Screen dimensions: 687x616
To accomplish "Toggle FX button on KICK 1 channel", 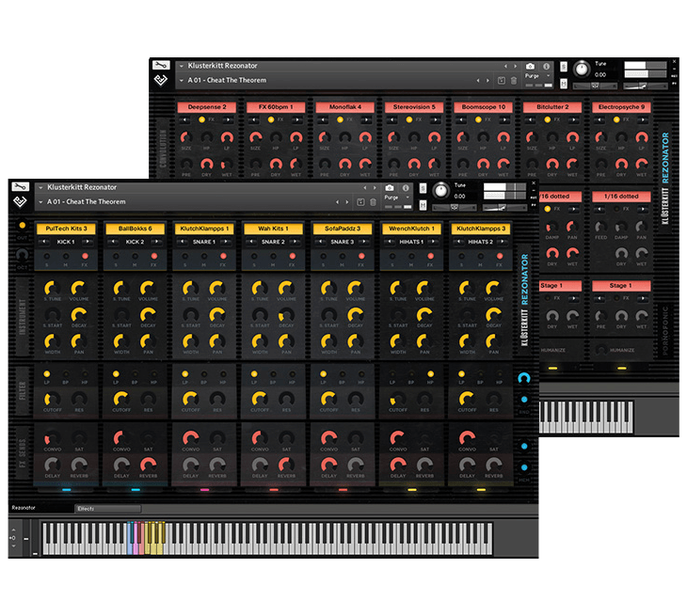I will [x=85, y=256].
